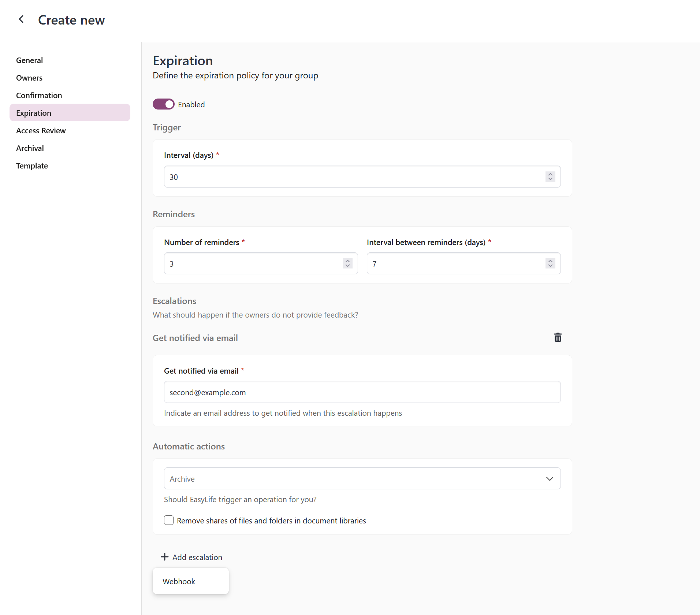Open the Archival section
This screenshot has width=700, height=615.
30,148
